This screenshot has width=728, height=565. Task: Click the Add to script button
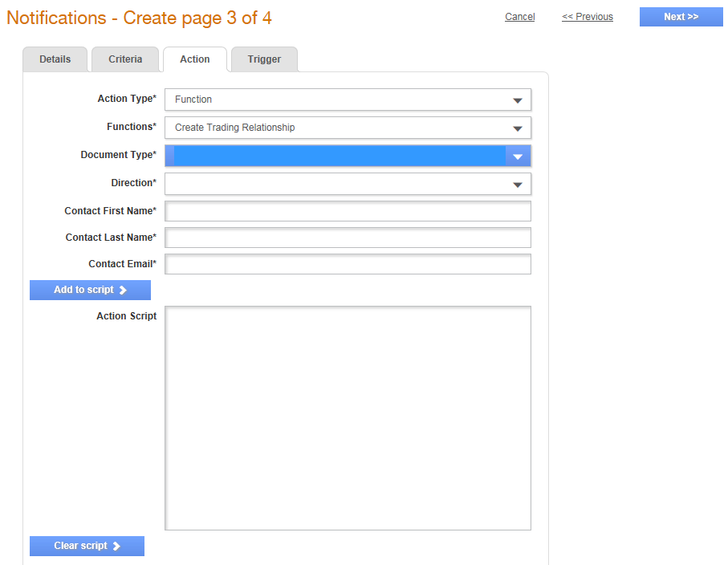[90, 291]
